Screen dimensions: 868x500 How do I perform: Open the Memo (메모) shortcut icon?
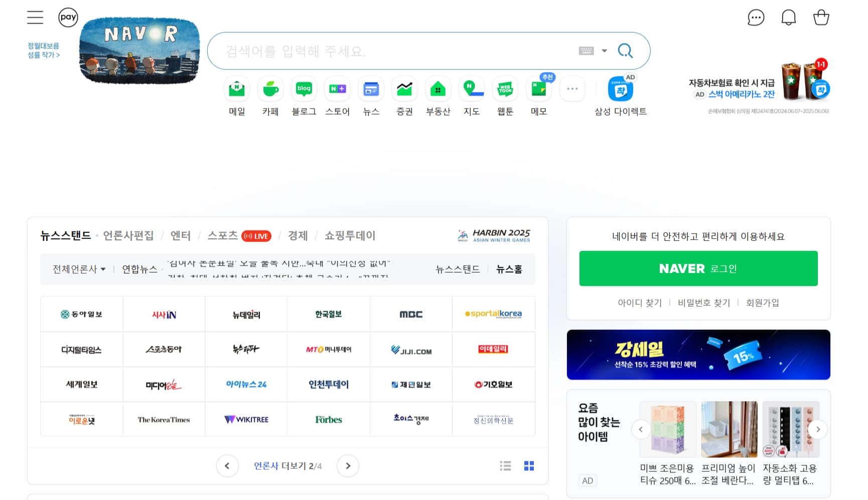pyautogui.click(x=539, y=89)
